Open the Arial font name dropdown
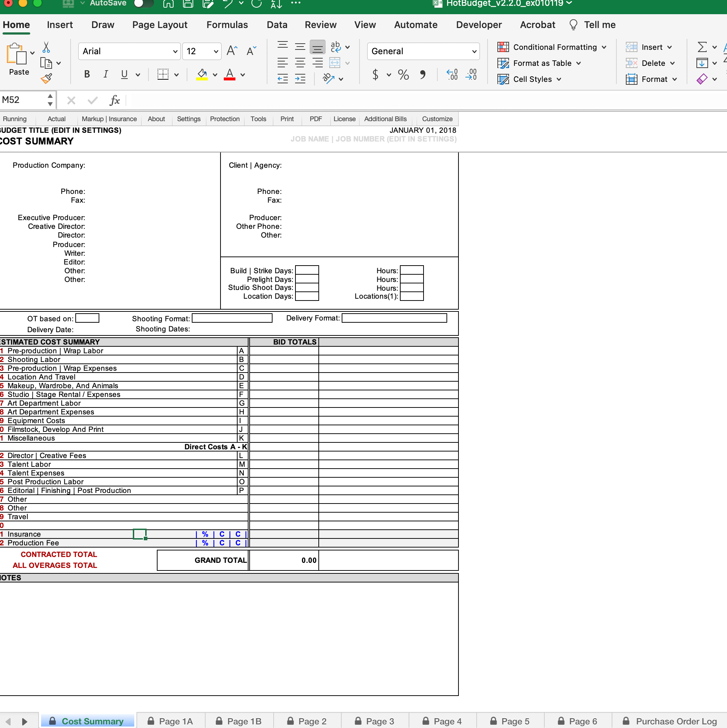Screen dimensions: 727x728 pos(175,52)
